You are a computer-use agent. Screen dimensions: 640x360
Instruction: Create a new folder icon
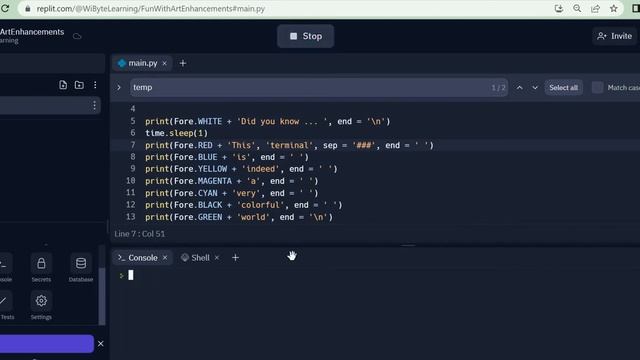click(79, 84)
